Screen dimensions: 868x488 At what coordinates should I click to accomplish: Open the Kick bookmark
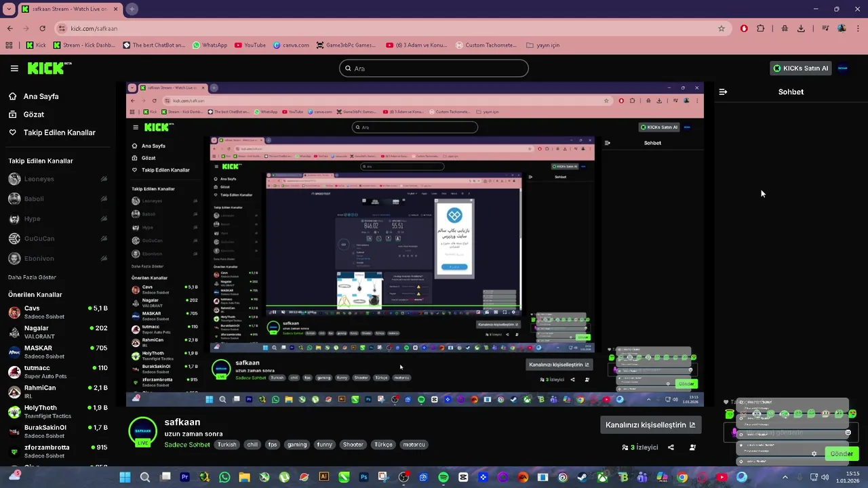[36, 45]
